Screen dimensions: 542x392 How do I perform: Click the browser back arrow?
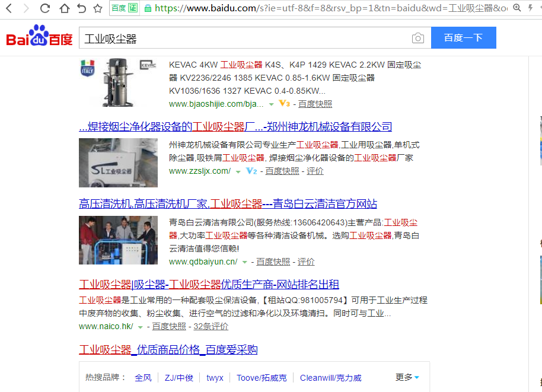9,8
